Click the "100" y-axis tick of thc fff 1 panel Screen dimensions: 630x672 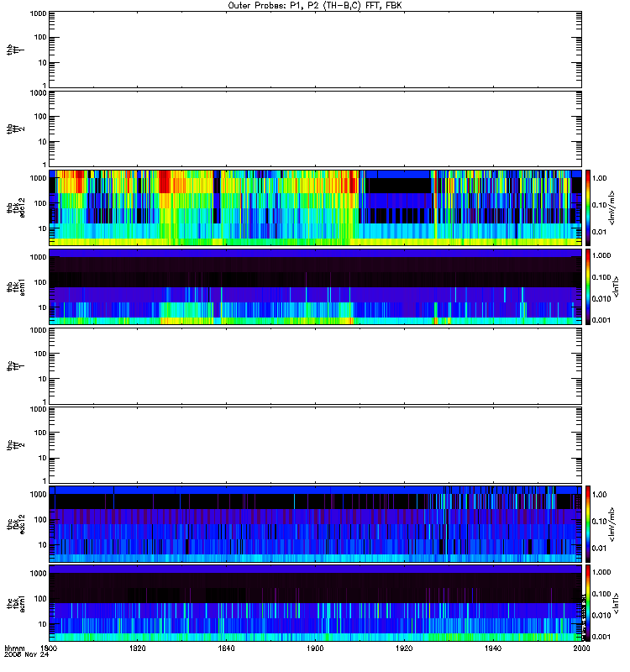click(40, 354)
